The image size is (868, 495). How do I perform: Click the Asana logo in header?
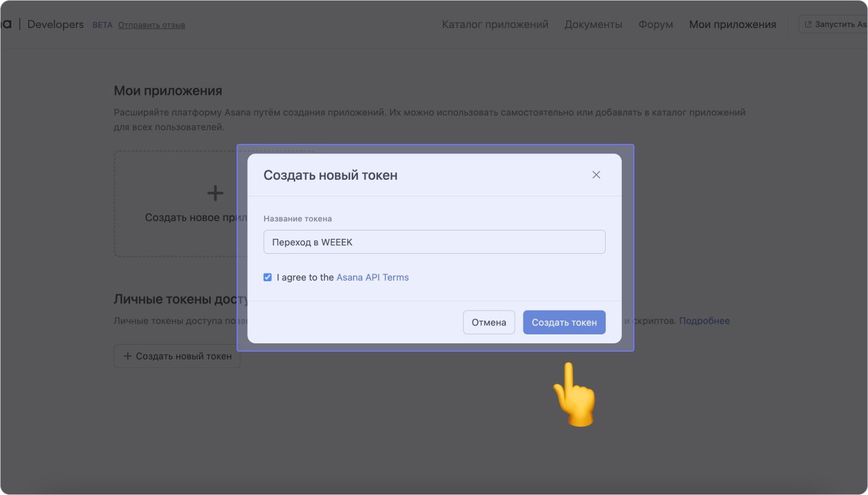click(5, 24)
